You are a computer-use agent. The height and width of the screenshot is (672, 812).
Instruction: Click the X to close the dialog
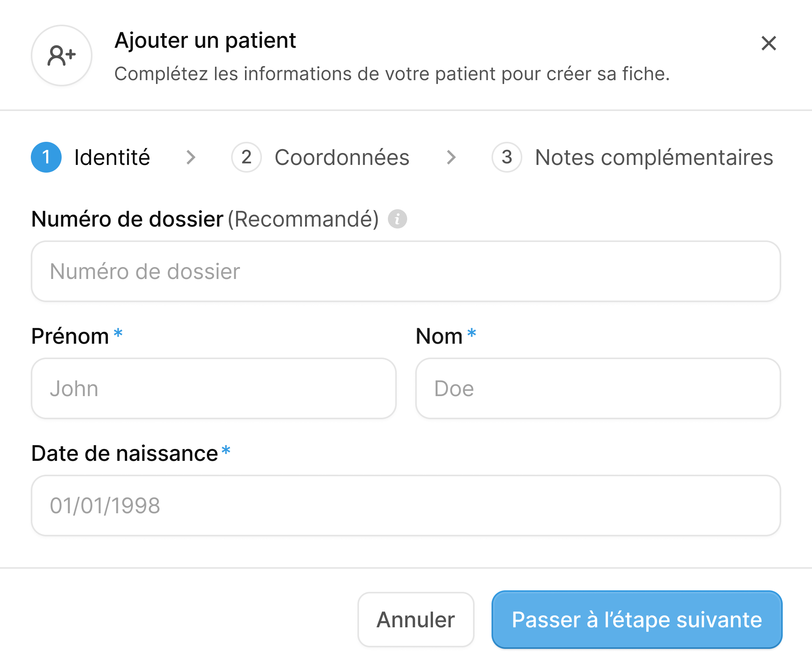pyautogui.click(x=769, y=43)
